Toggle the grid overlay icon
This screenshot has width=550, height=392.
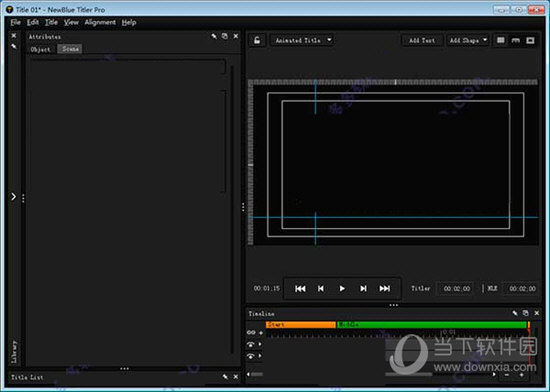coord(501,40)
